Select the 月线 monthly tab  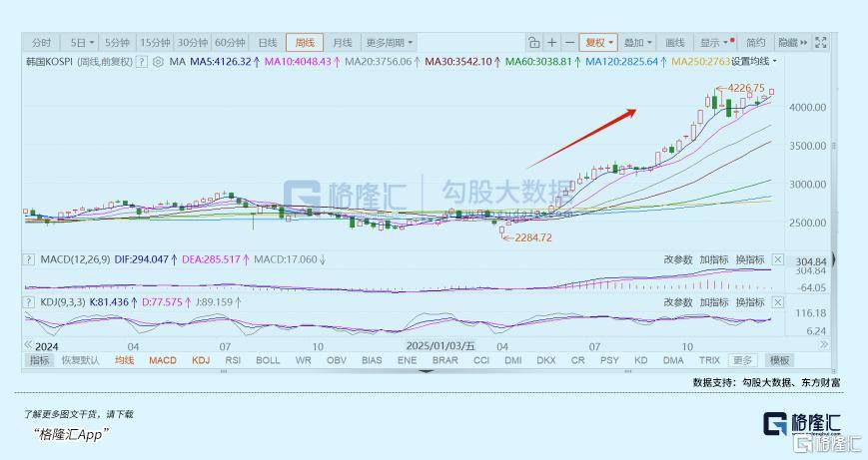(x=343, y=43)
